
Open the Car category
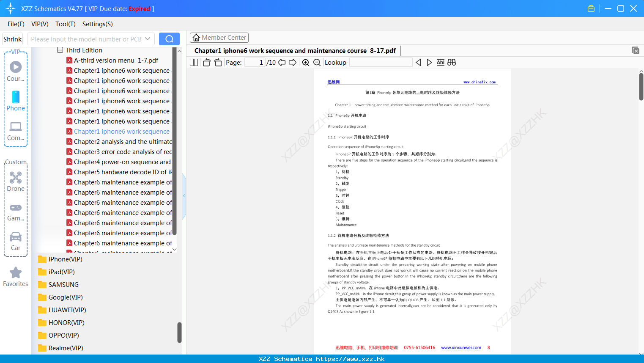[x=16, y=241]
